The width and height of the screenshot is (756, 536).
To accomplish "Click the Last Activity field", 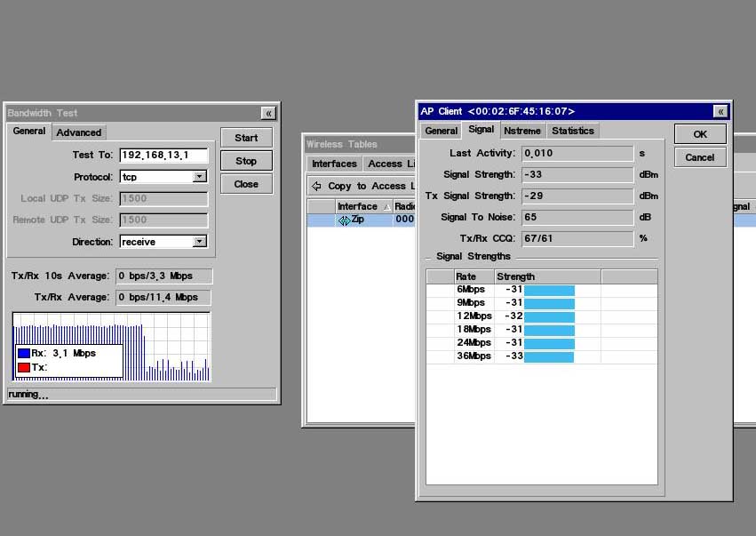I will 577,154.
